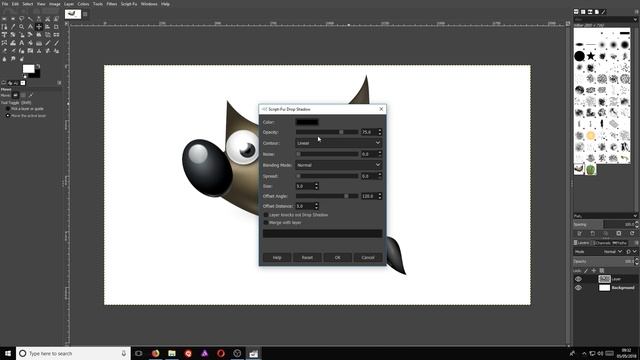Click the Offset Angle slider
This screenshot has height=360, width=640.
pos(327,196)
